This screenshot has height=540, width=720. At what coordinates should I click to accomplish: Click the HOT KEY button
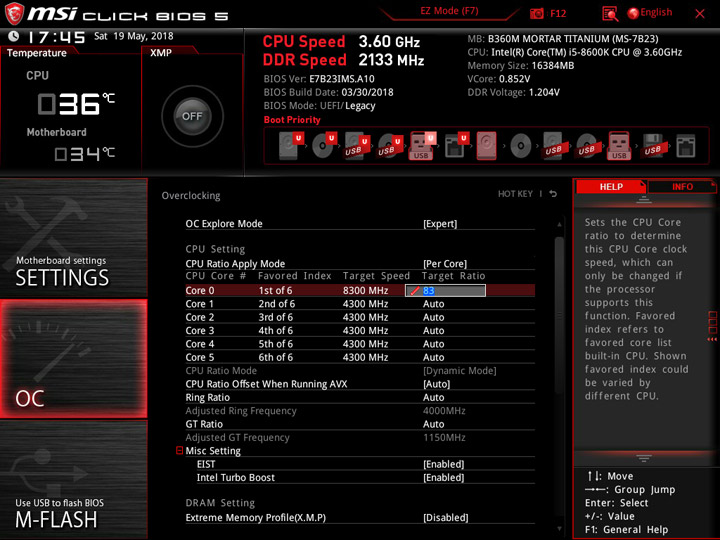pyautogui.click(x=515, y=194)
